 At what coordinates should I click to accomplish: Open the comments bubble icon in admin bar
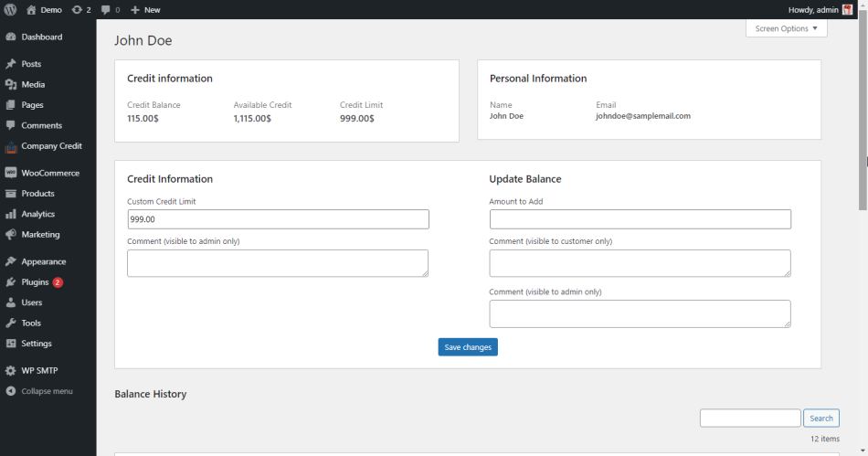coord(106,9)
